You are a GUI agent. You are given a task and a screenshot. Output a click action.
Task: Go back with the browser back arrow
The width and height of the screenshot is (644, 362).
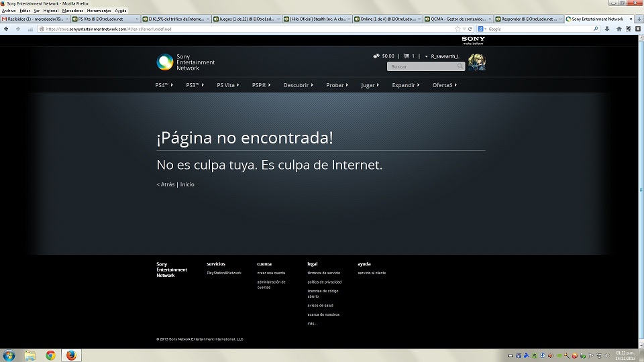[x=6, y=29]
